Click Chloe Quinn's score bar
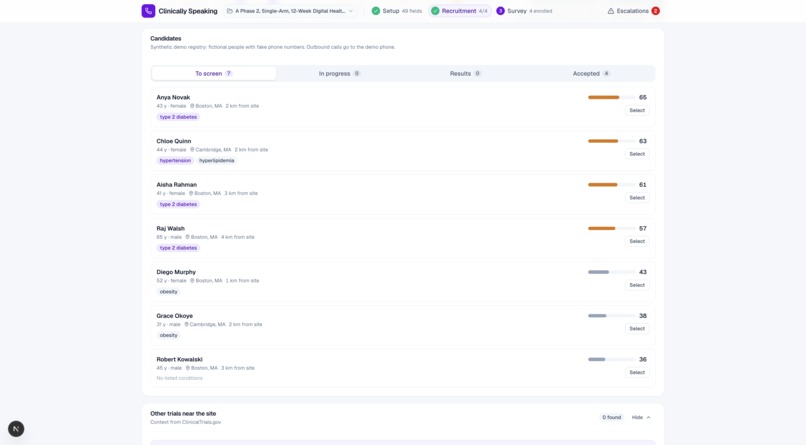Viewport: 806px width, 445px height. click(x=611, y=141)
